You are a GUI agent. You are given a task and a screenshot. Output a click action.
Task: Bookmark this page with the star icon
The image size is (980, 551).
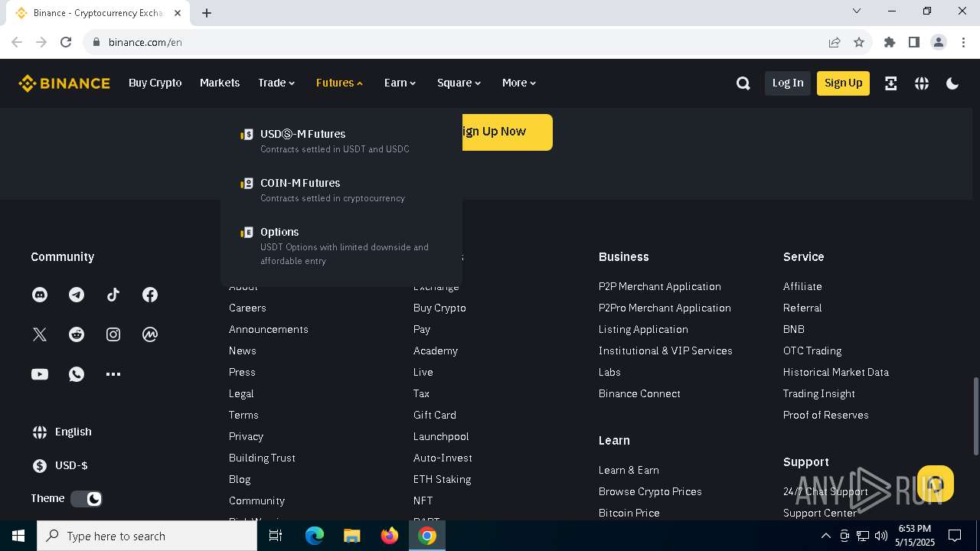(x=859, y=42)
